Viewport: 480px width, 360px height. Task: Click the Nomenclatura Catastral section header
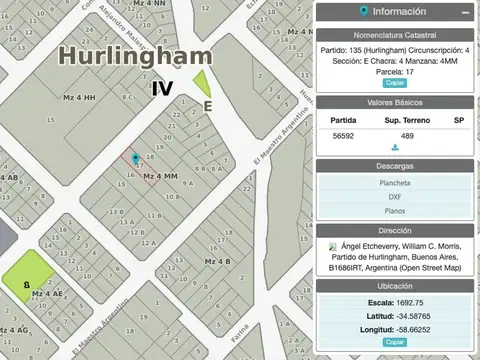pyautogui.click(x=395, y=35)
